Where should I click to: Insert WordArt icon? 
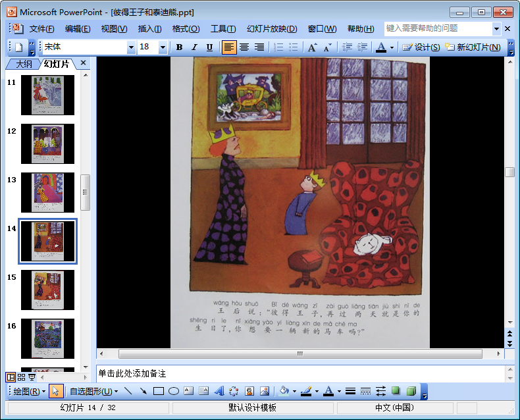[219, 392]
